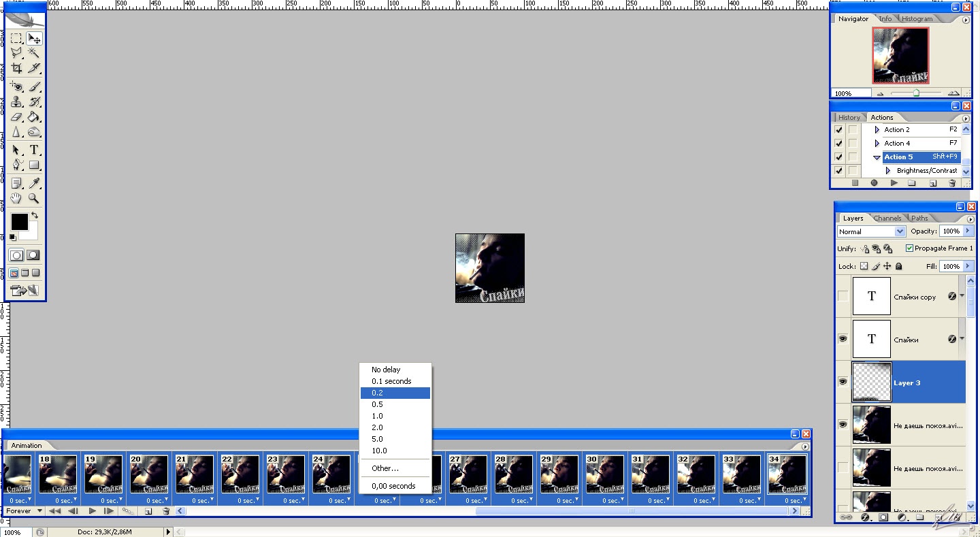Expand Action 2 in Actions panel

pyautogui.click(x=877, y=129)
